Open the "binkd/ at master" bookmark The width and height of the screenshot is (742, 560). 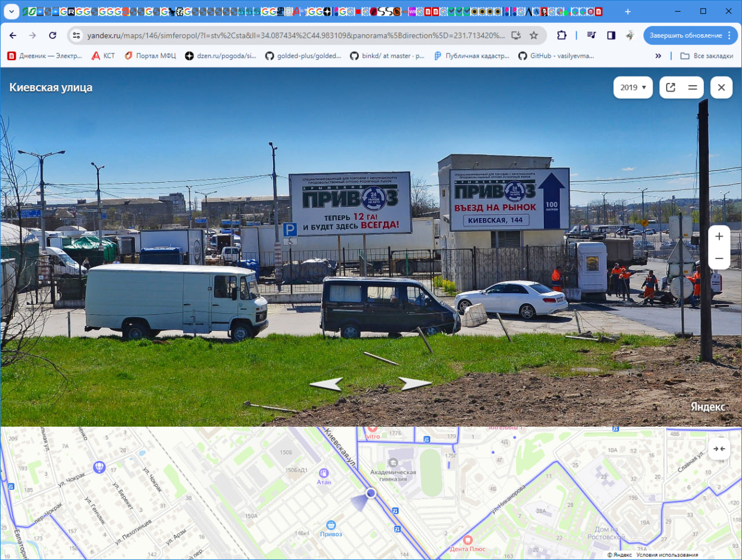pos(387,56)
